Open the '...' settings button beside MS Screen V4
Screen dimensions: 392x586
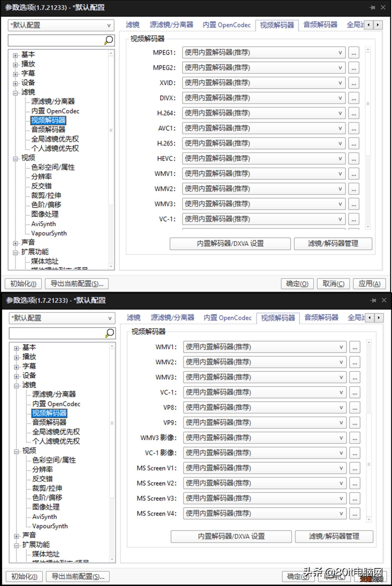click(355, 513)
